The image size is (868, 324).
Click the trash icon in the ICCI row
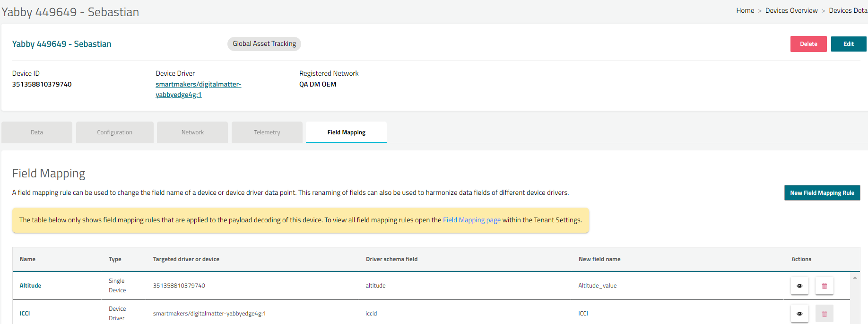click(824, 314)
